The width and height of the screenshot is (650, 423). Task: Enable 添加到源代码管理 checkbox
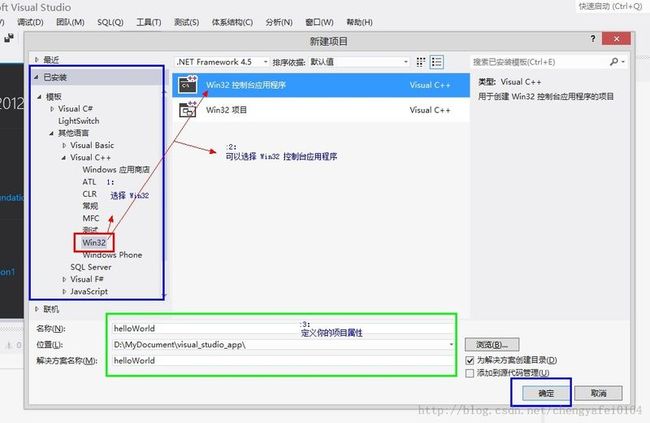(x=470, y=373)
